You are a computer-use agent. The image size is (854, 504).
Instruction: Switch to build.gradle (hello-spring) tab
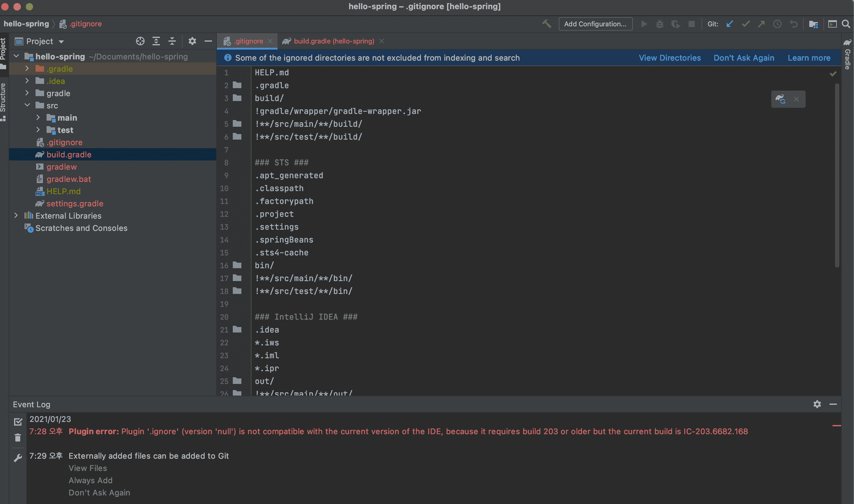click(333, 41)
